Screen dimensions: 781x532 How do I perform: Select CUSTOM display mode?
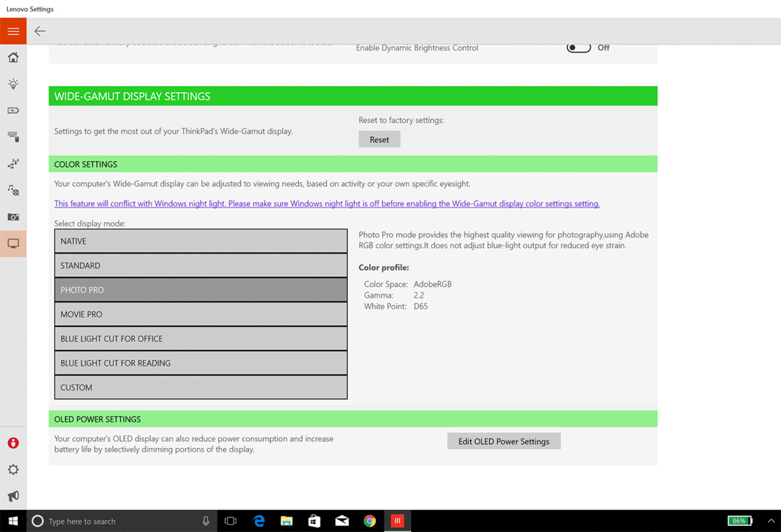click(x=201, y=388)
